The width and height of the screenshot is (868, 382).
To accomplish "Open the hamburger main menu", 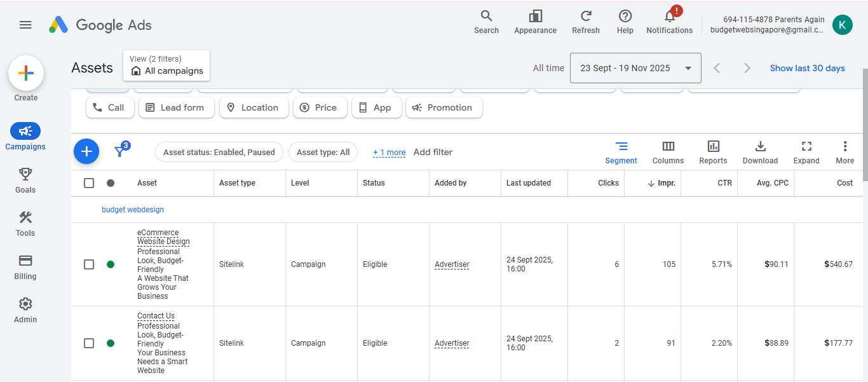I will (x=25, y=25).
